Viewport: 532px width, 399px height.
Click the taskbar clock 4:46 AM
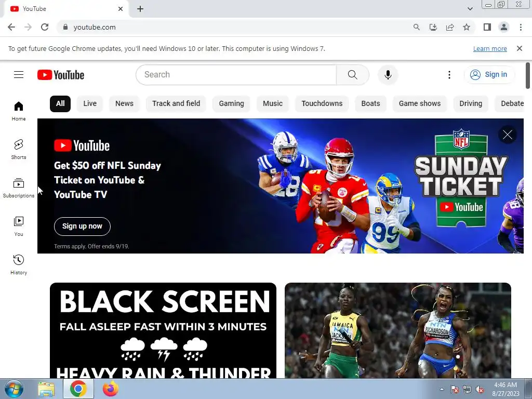click(x=506, y=385)
